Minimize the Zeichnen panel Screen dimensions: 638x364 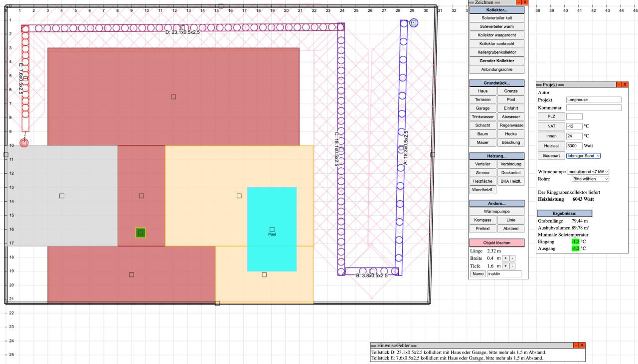click(x=519, y=2)
